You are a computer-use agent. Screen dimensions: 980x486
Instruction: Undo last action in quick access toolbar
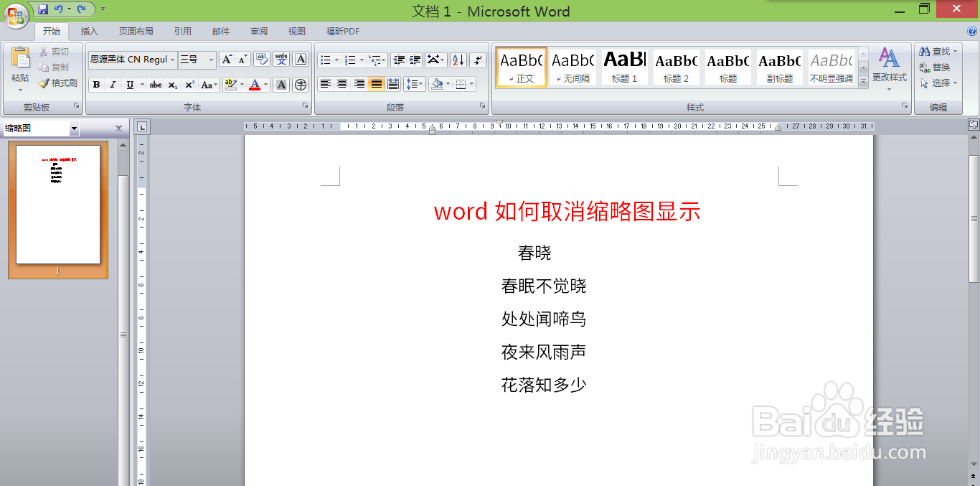[x=59, y=9]
